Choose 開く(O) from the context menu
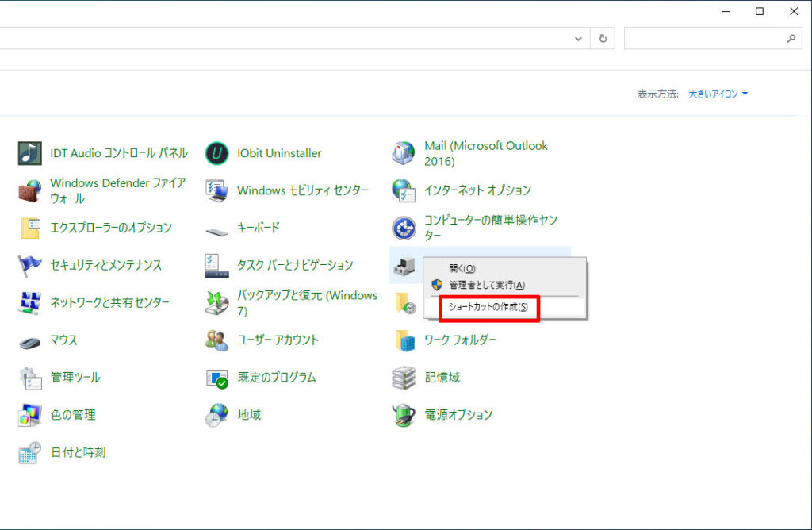 click(462, 268)
